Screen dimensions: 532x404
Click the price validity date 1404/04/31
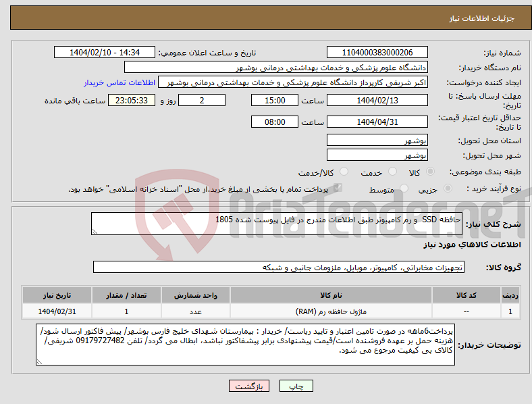tap(377, 122)
